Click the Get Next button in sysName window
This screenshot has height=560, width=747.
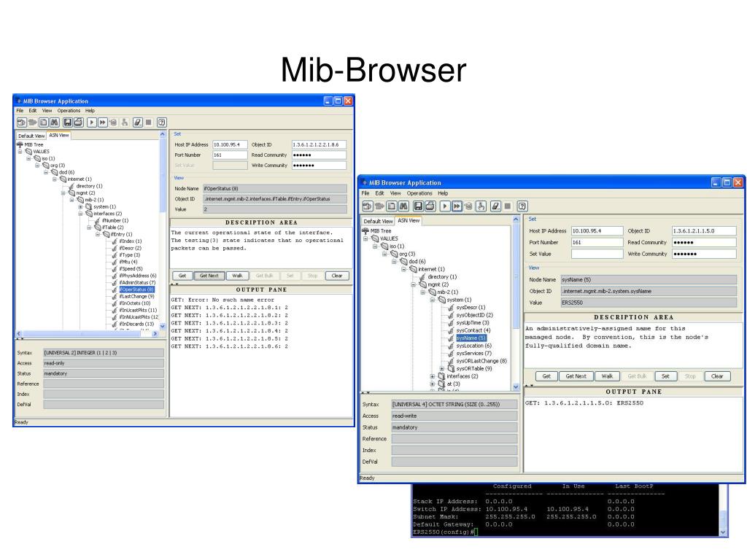(x=576, y=376)
